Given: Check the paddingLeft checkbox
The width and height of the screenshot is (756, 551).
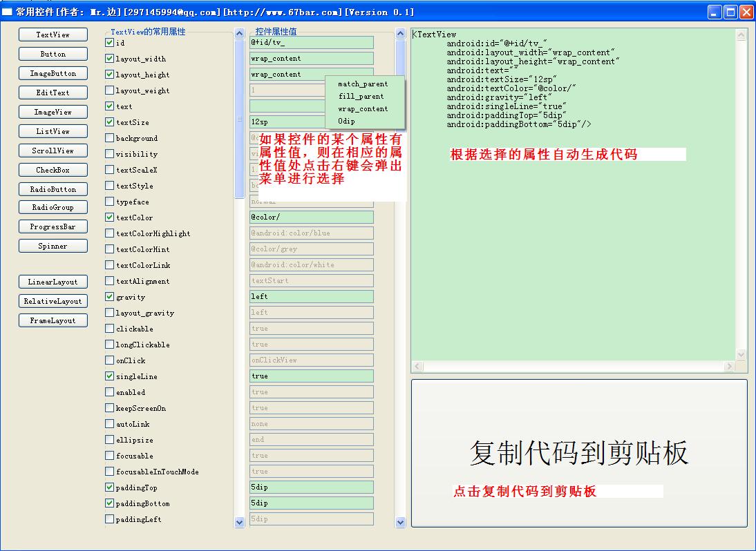Looking at the screenshot, I should [109, 519].
